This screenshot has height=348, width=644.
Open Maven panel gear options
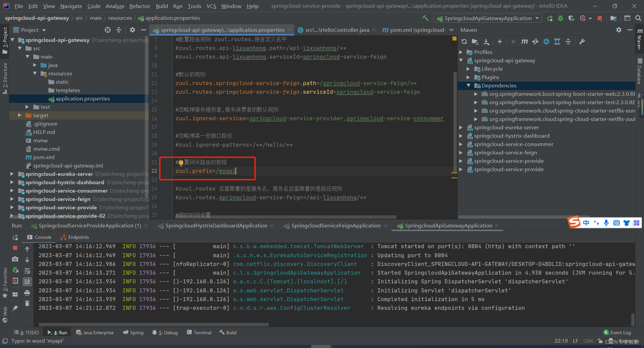619,30
